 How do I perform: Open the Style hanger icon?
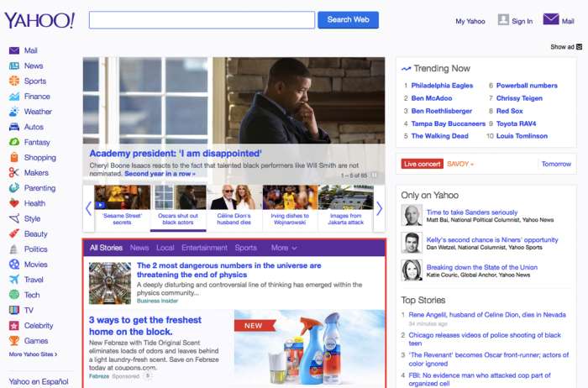14,218
